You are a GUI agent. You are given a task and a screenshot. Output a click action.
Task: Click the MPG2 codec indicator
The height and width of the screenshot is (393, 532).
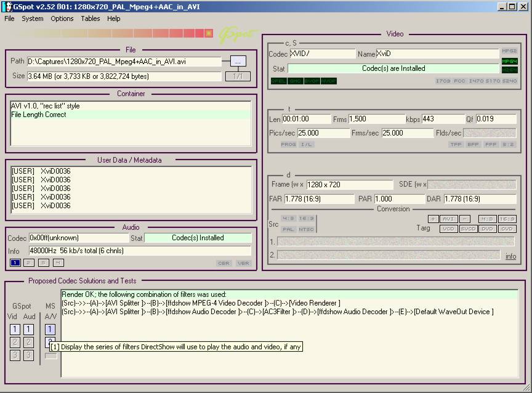pyautogui.click(x=509, y=51)
